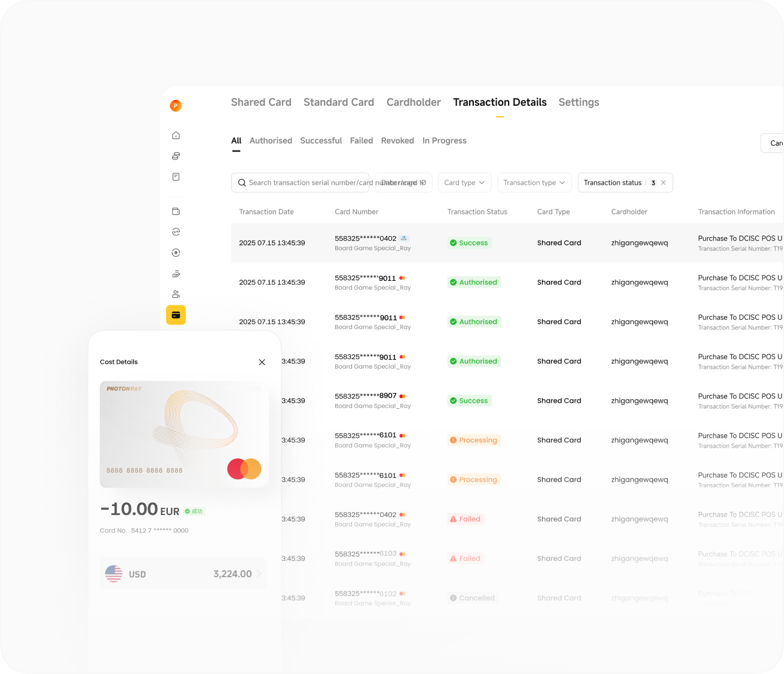Open the Date range filter
Image resolution: width=784 pixels, height=674 pixels.
pos(403,183)
